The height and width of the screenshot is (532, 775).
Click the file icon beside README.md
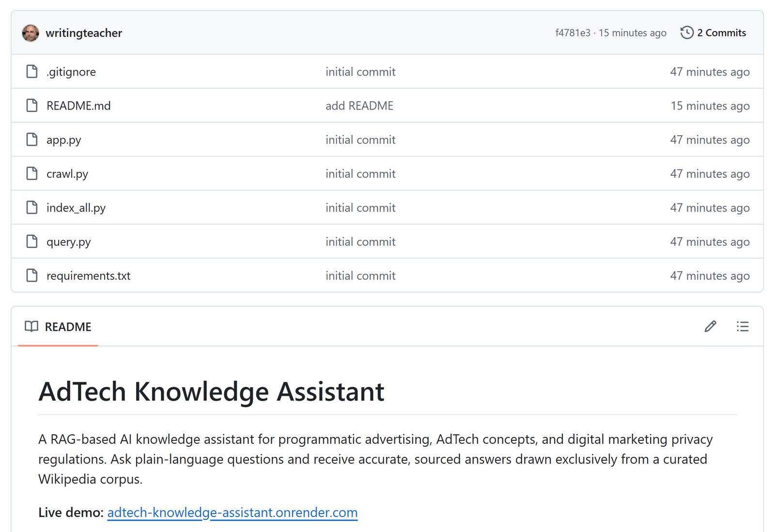click(31, 105)
